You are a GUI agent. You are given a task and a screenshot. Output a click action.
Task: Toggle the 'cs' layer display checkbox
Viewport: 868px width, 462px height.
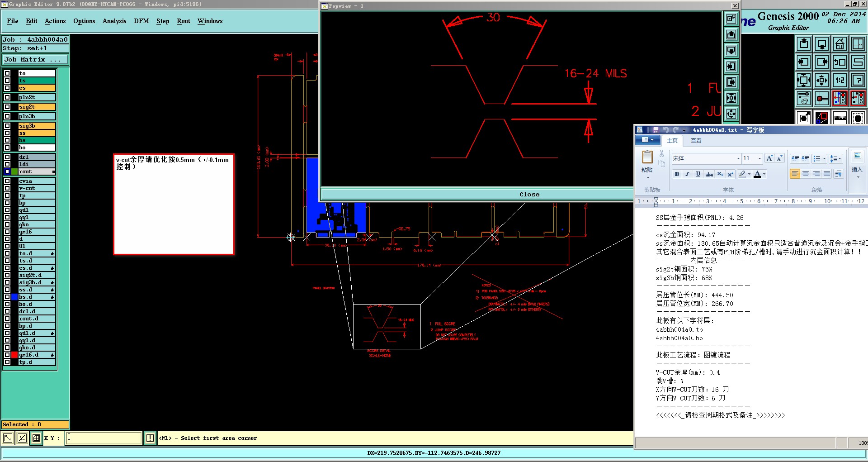(x=7, y=88)
